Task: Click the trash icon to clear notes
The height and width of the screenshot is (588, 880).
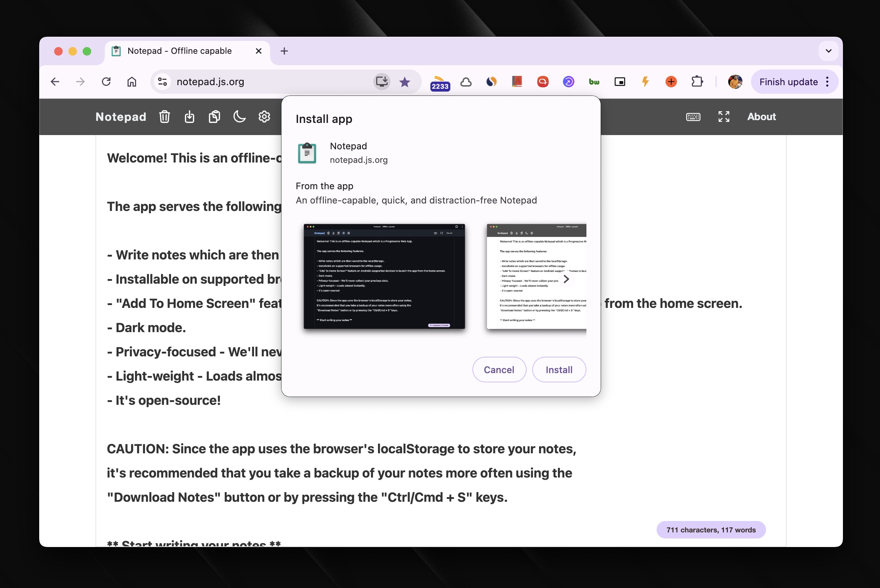Action: [x=164, y=117]
